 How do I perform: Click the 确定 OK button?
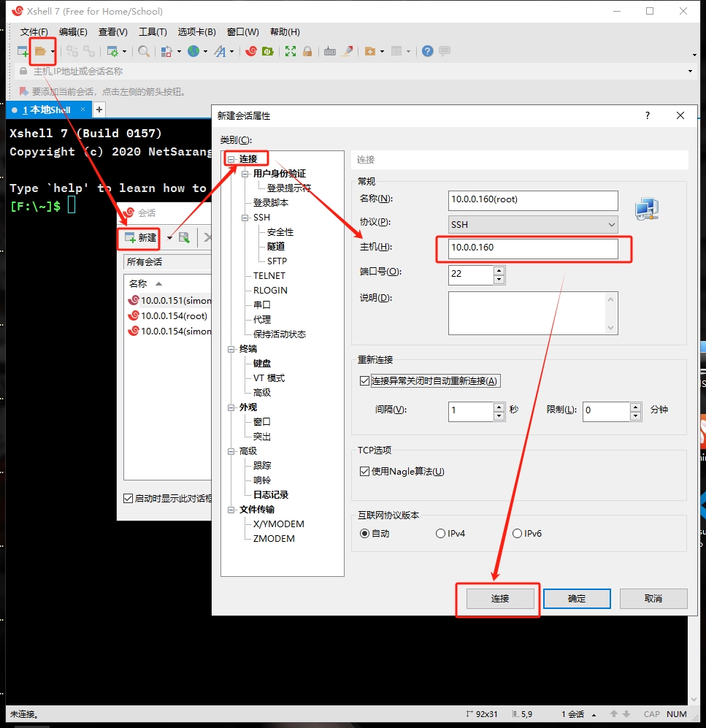[x=577, y=599]
